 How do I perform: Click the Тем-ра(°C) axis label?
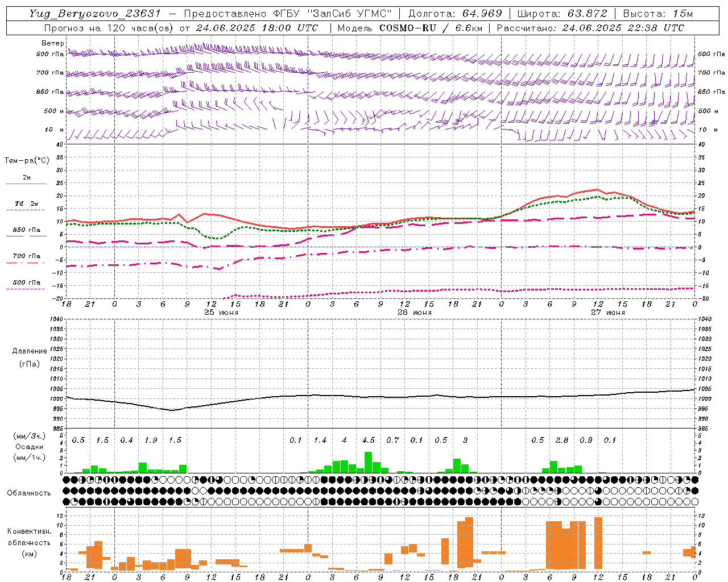[27, 161]
